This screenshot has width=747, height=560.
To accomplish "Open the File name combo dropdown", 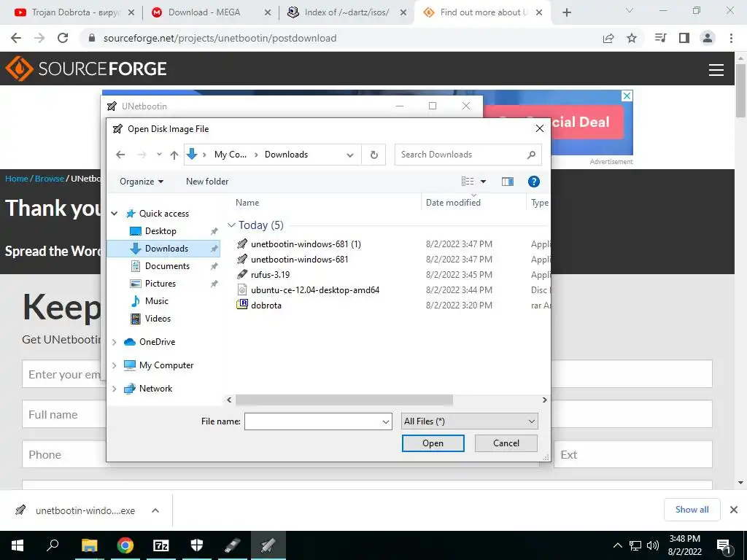I will coord(386,421).
